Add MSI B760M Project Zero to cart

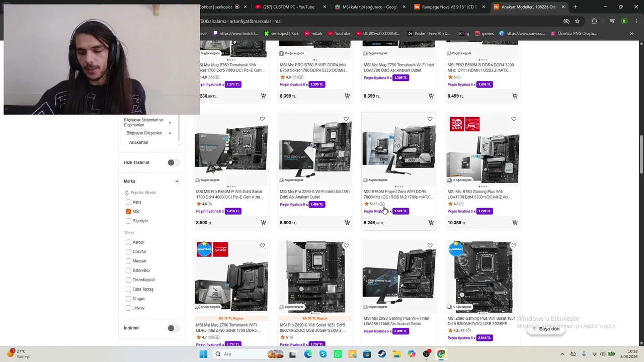[x=431, y=222]
